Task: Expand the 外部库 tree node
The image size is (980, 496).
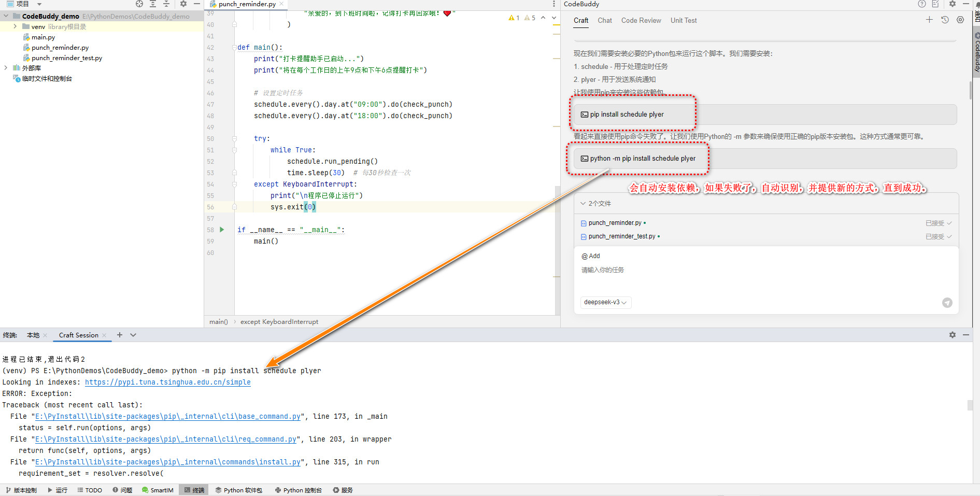Action: coord(5,67)
